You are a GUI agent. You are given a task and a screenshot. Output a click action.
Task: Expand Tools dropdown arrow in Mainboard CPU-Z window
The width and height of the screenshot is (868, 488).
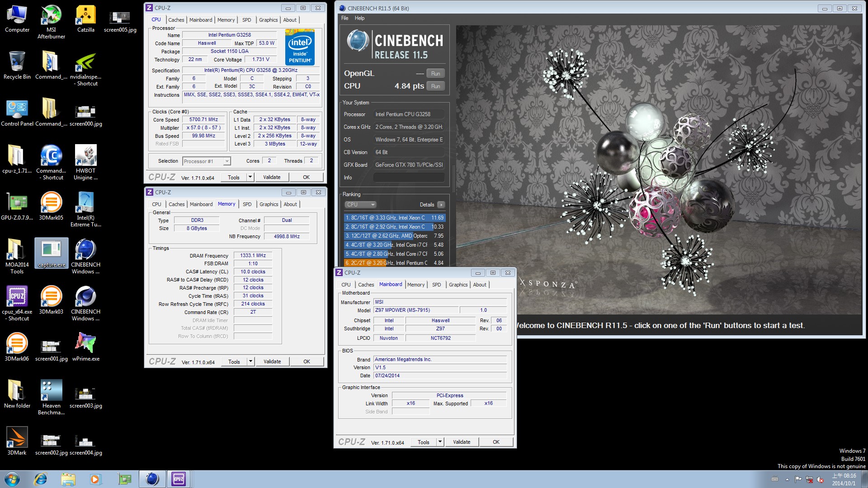tap(440, 442)
